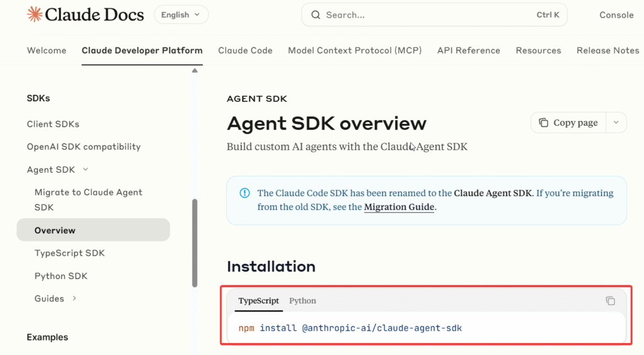Screen dimensions: 644x355
Task: Open the Claude Code nav tab
Action: coord(245,50)
